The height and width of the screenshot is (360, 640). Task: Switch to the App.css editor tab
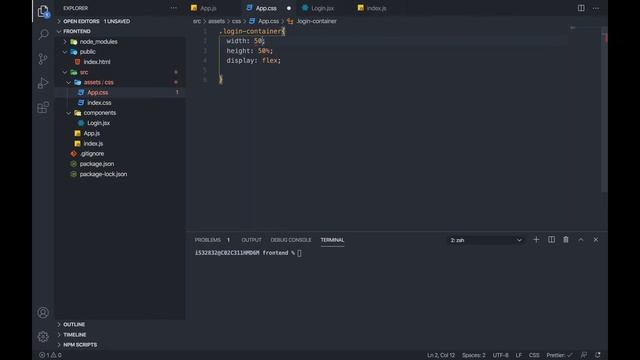[x=266, y=8]
